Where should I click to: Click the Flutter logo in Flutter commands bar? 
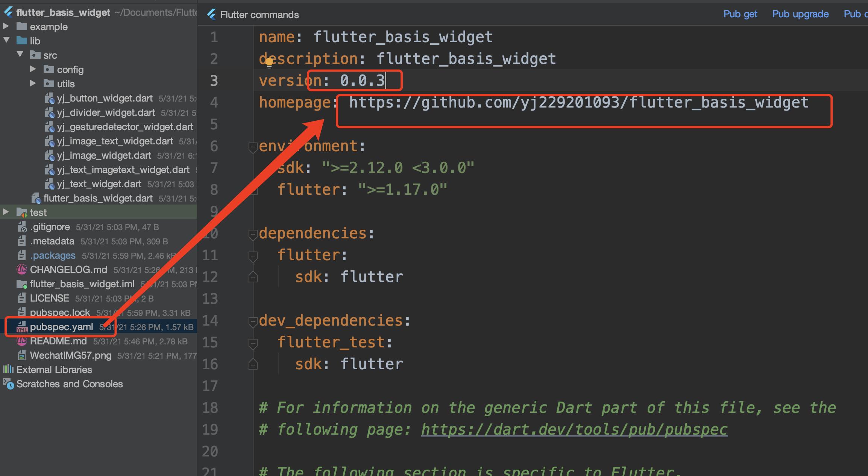click(211, 14)
